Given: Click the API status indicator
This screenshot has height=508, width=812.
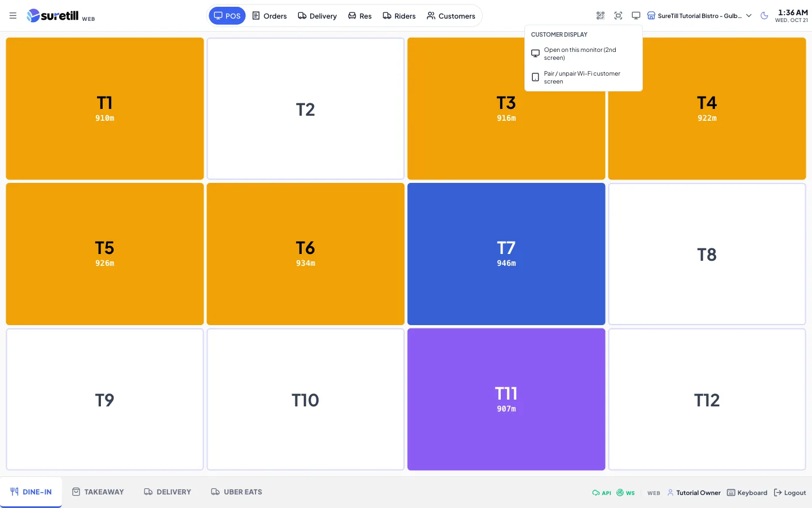Looking at the screenshot, I should 602,493.
